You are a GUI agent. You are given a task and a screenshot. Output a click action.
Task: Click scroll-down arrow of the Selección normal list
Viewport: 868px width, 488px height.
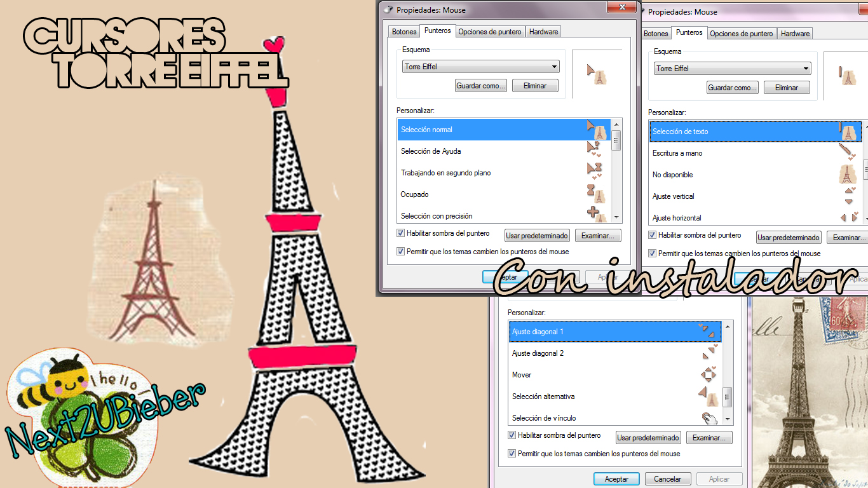tap(616, 216)
